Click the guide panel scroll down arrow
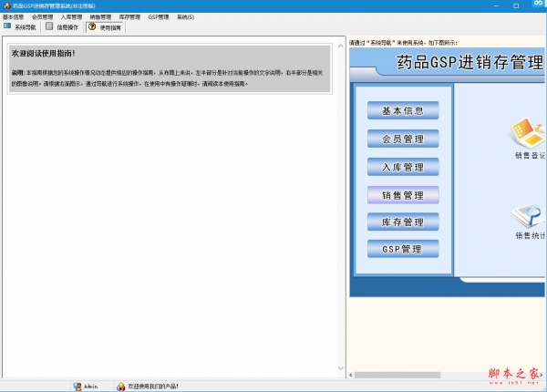Viewport: 547px width, 392px height. (341, 368)
